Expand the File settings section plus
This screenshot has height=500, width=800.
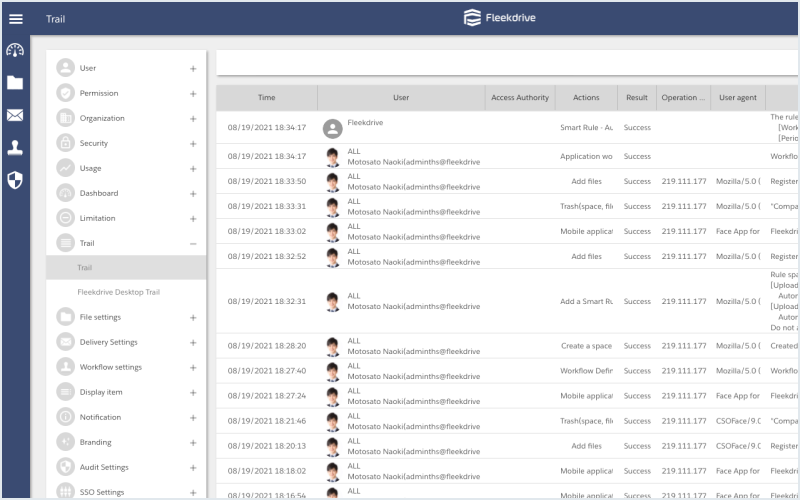coord(193,318)
